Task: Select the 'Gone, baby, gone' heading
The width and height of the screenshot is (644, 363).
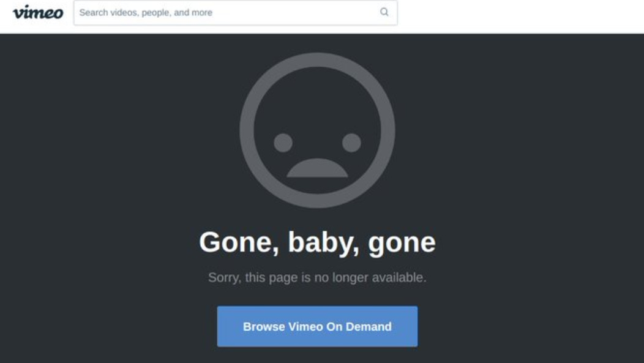Action: click(x=317, y=242)
